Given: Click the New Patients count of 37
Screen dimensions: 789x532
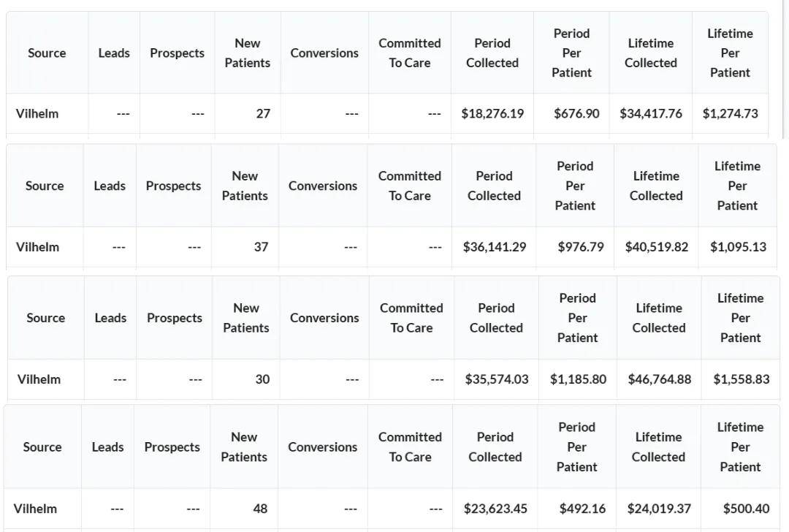Looking at the screenshot, I should click(261, 247).
